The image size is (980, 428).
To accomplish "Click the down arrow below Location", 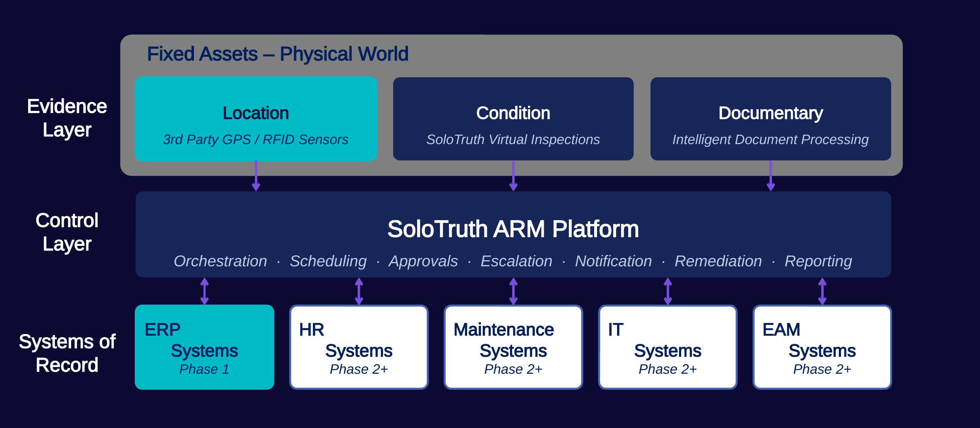I will pos(256,175).
